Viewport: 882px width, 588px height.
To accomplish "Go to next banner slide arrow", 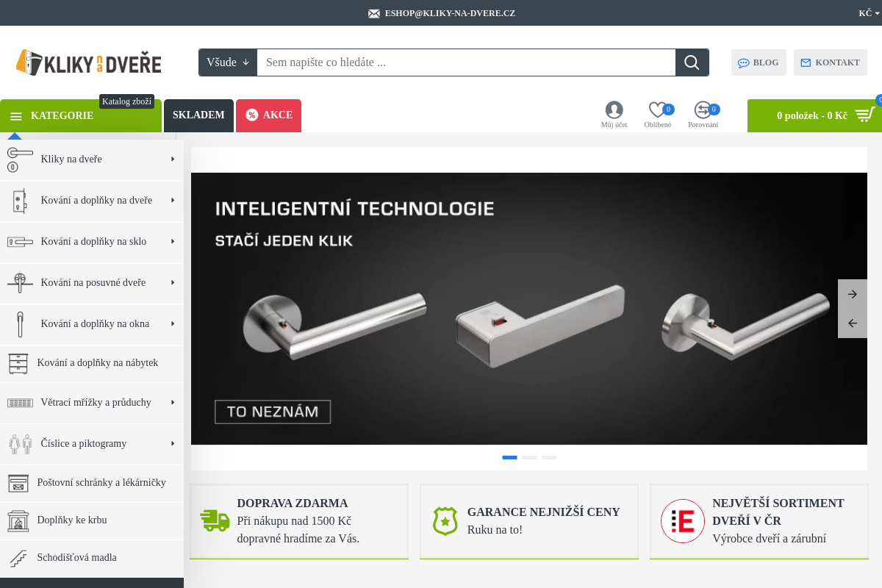I will pyautogui.click(x=853, y=294).
